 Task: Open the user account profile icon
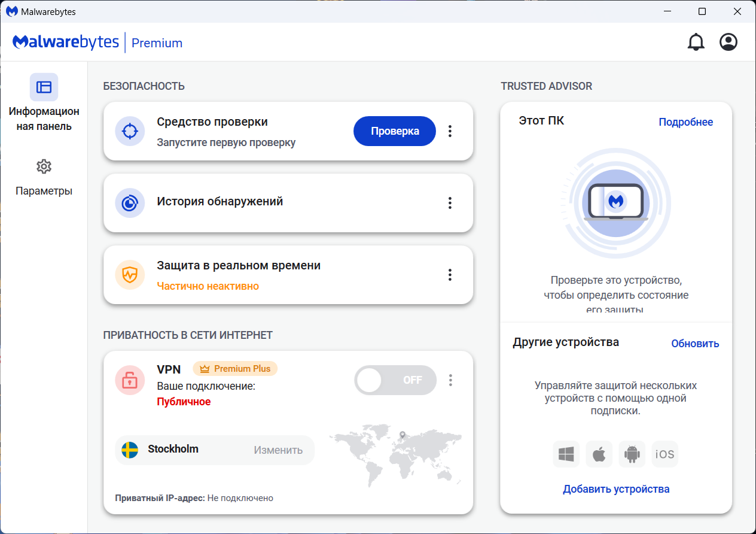click(728, 42)
